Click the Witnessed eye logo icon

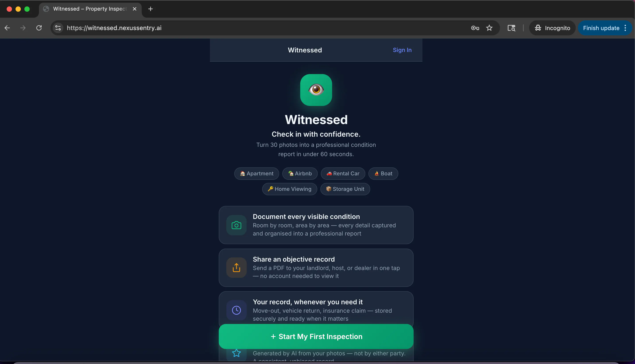point(316,90)
